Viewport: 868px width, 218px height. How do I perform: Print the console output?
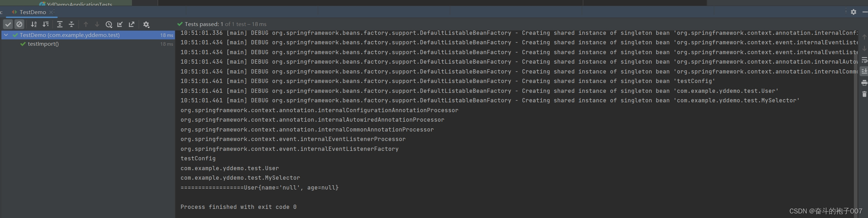pyautogui.click(x=864, y=83)
